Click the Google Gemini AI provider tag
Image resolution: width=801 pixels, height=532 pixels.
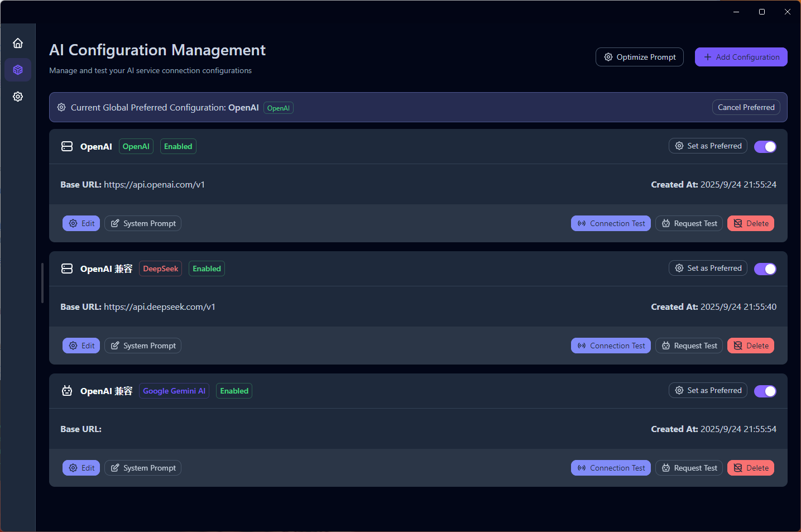coord(174,391)
